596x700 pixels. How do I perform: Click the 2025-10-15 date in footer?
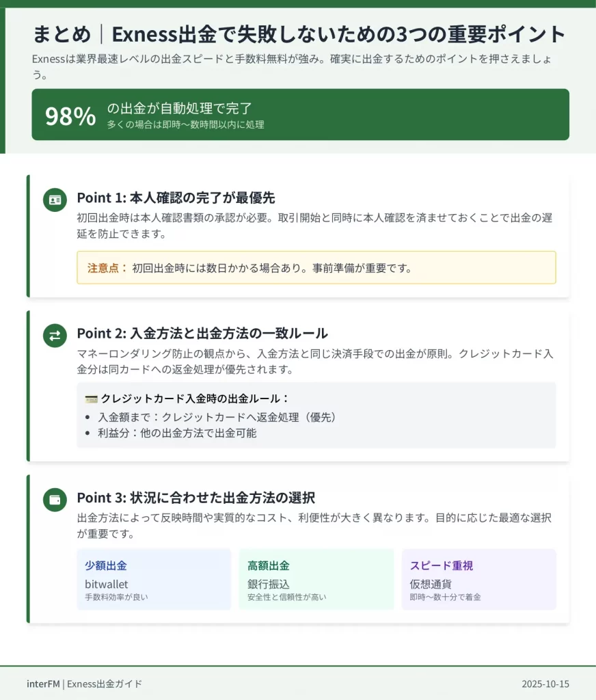coord(545,684)
